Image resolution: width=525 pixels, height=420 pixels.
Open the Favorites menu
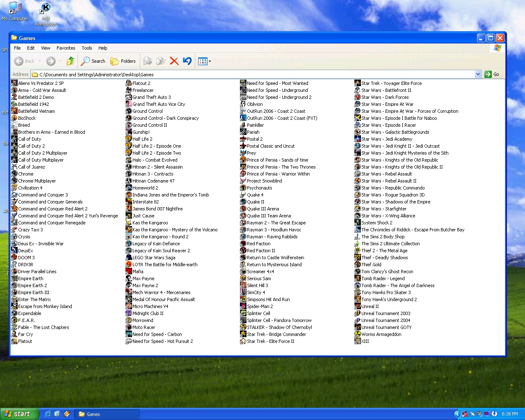point(66,48)
